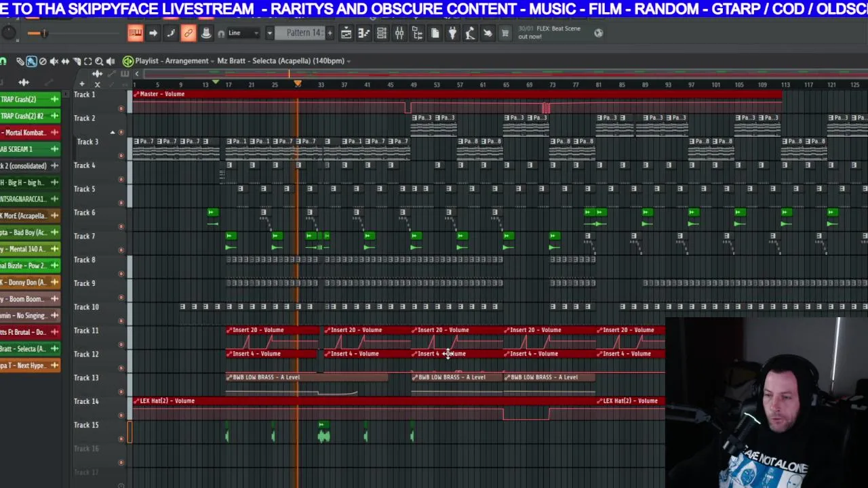Select the playlist Draw pencil tool
Screen dimensions: 868x488
[20, 61]
